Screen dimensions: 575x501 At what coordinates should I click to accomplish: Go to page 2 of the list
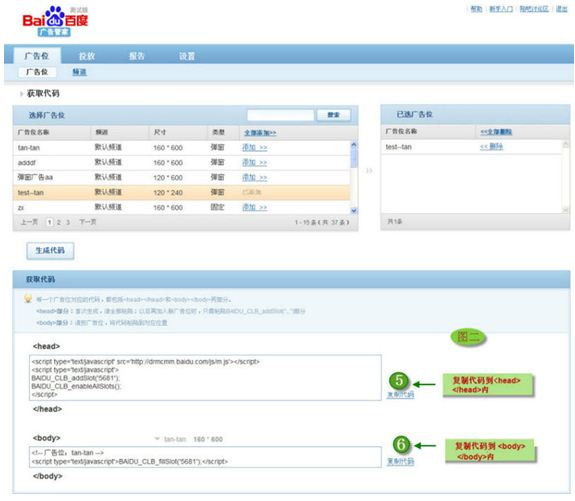click(x=59, y=222)
